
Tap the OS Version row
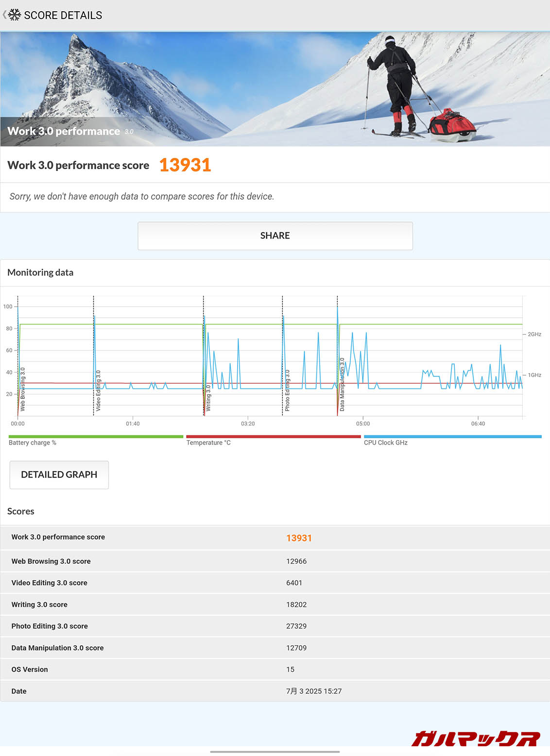275,670
